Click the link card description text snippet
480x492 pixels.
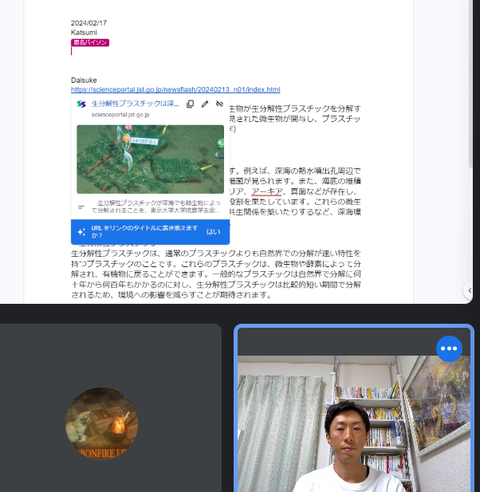(x=156, y=207)
